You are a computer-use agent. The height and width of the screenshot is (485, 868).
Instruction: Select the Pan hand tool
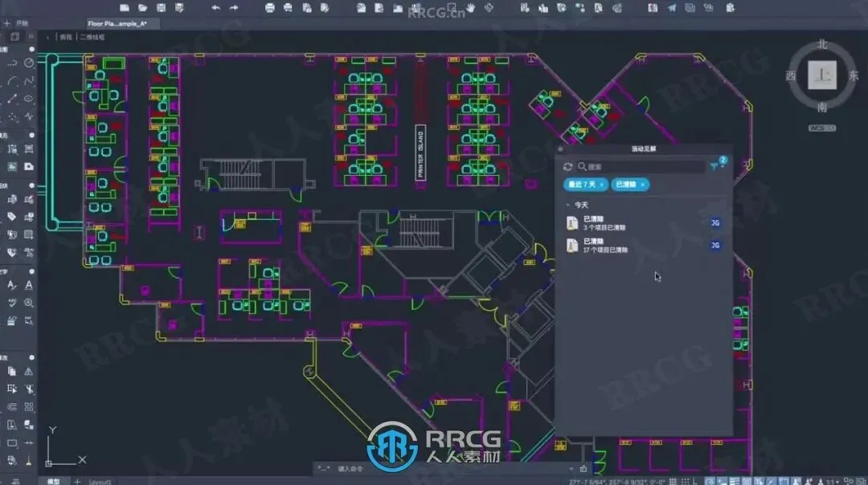[470, 8]
